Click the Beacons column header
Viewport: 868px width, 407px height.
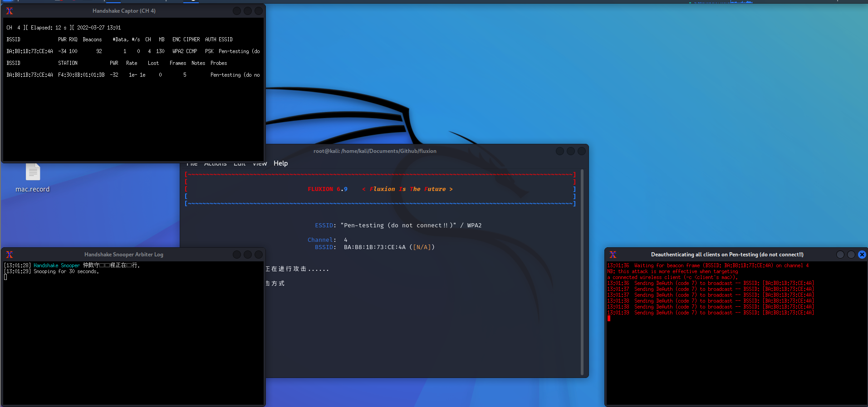pos(92,39)
